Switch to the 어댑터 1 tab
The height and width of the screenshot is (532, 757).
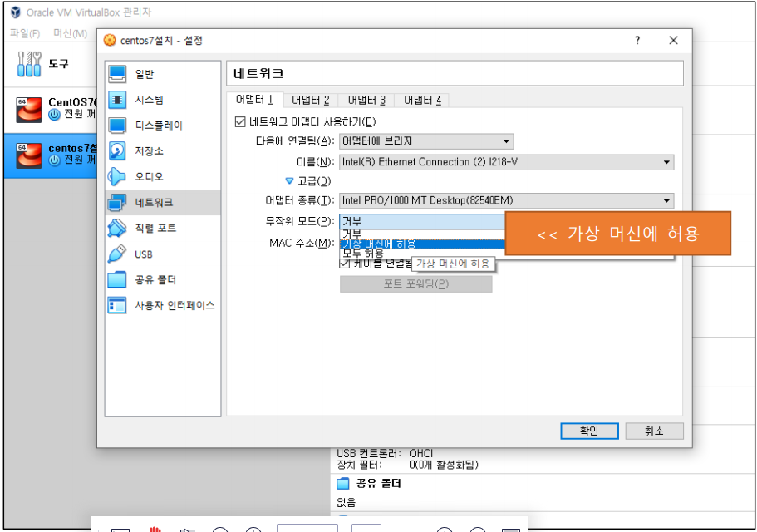[254, 100]
